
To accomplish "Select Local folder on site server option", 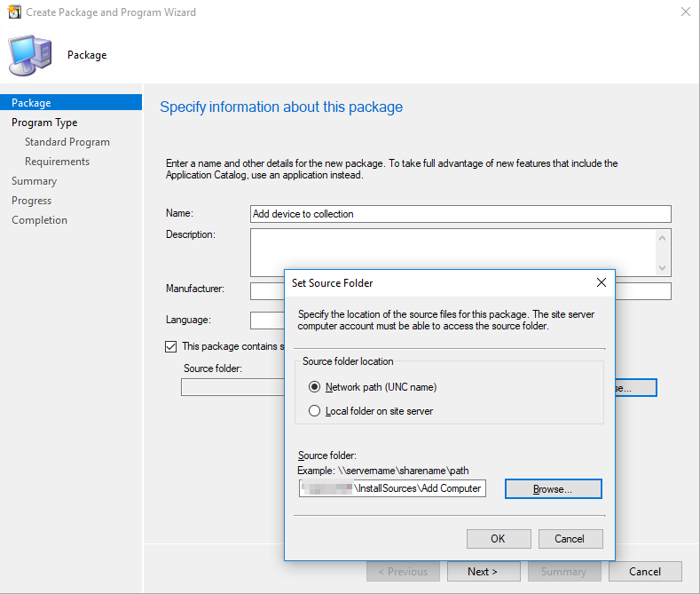I will tap(314, 410).
